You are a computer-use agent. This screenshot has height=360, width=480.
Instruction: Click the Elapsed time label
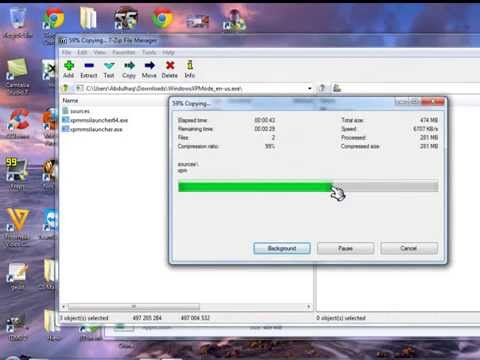tap(193, 120)
